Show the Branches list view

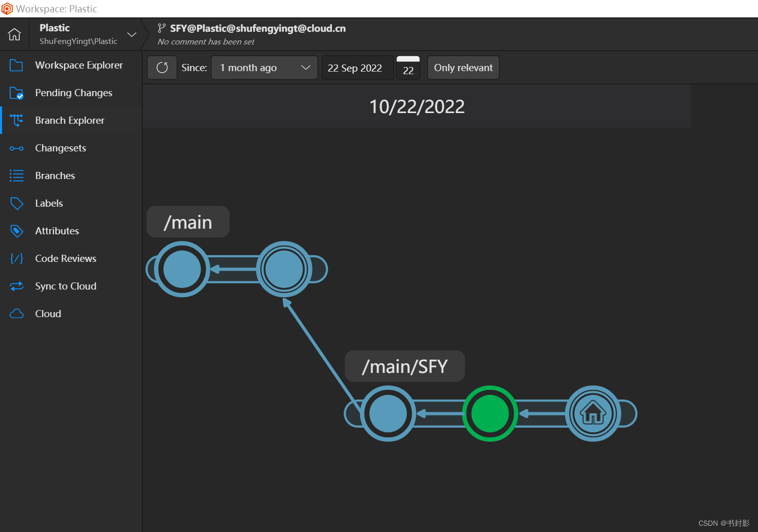pyautogui.click(x=71, y=175)
